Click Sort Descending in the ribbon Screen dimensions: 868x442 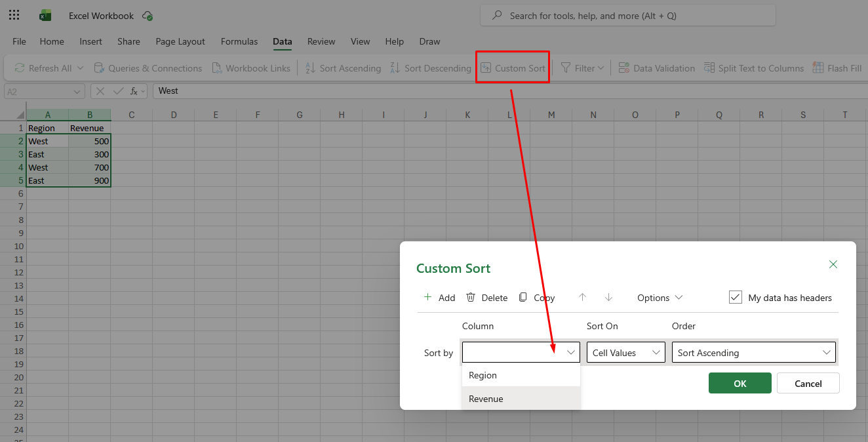[x=430, y=68]
